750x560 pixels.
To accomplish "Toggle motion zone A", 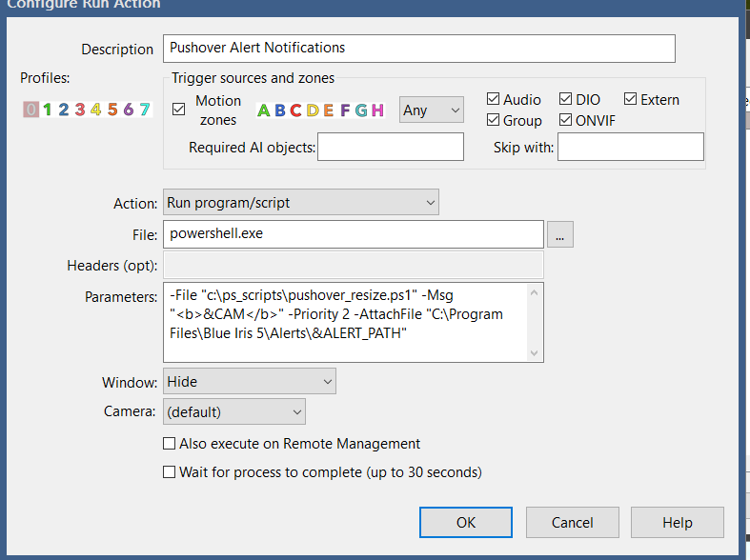I will coord(263,110).
